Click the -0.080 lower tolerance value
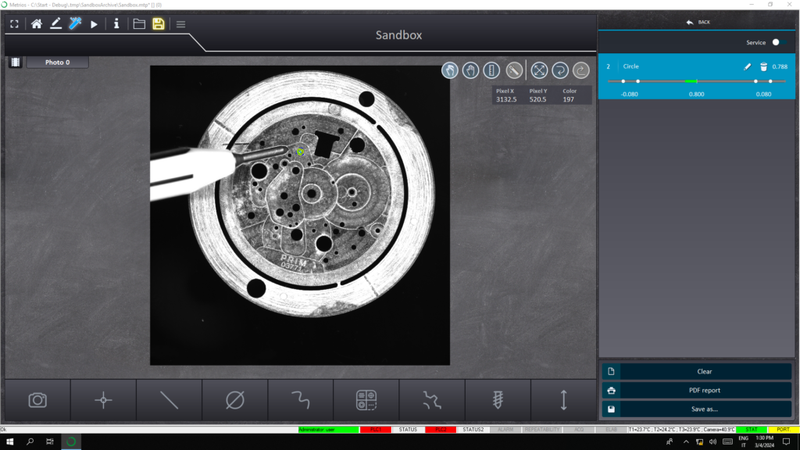 click(x=629, y=94)
